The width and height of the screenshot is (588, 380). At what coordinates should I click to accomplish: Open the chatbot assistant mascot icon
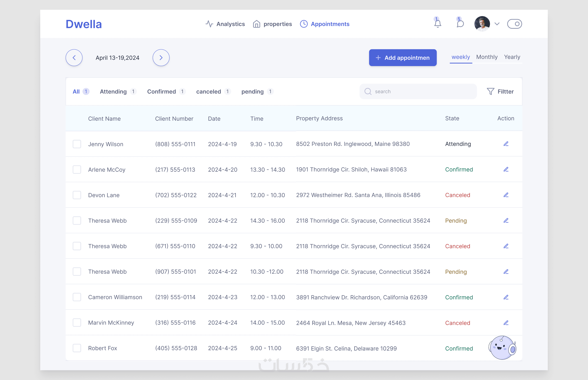click(502, 347)
